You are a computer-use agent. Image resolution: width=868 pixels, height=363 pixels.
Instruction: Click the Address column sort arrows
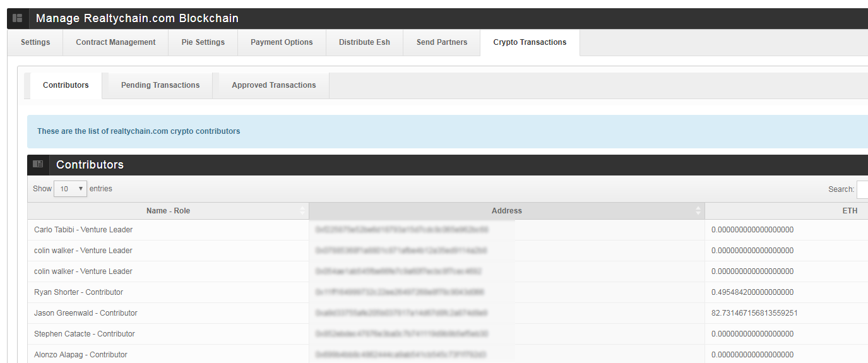(x=698, y=211)
